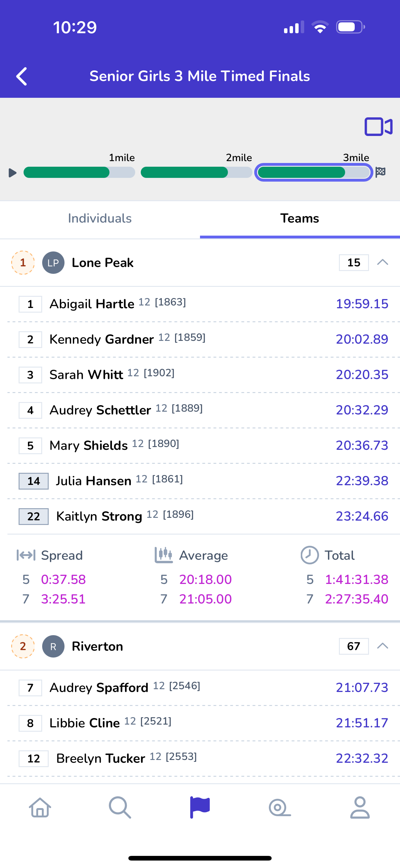Open the track icon in bottom bar
Screen dimensions: 400x868
(x=280, y=808)
